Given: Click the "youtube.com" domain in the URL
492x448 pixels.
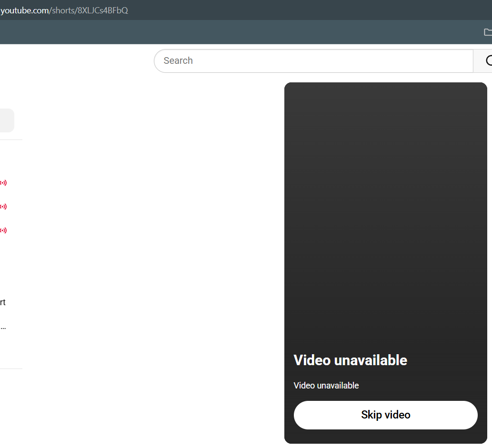Looking at the screenshot, I should 24,10.
